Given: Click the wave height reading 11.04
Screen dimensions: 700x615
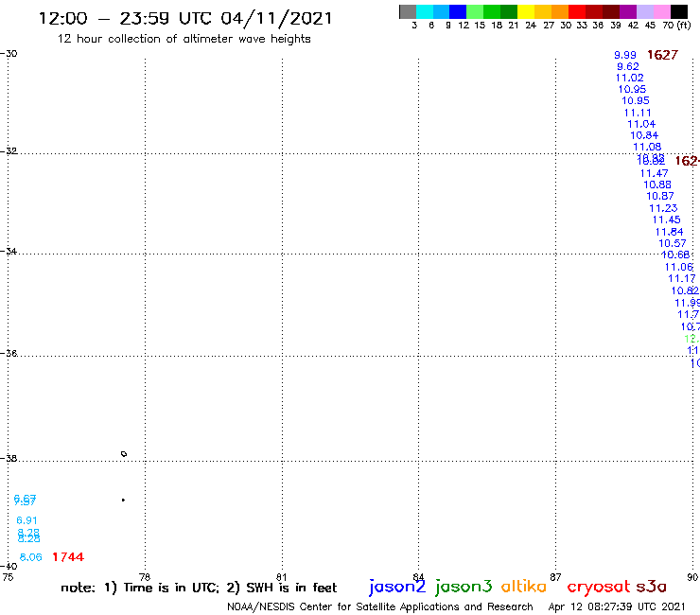Looking at the screenshot, I should 641,124.
